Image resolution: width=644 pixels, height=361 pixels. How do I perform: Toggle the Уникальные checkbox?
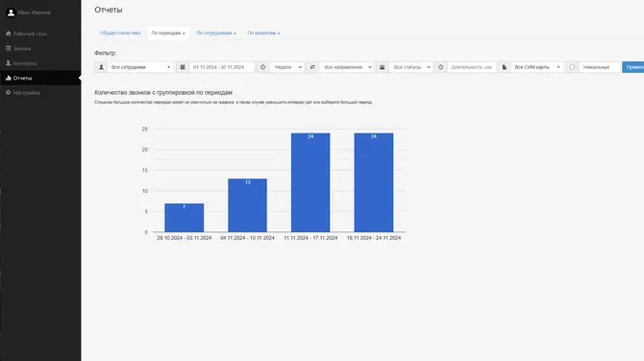(x=572, y=67)
